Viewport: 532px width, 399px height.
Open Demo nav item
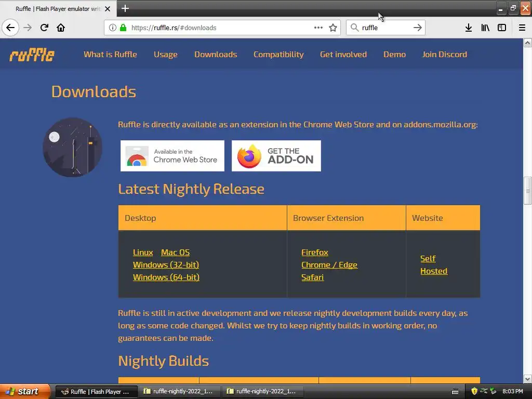click(x=395, y=54)
